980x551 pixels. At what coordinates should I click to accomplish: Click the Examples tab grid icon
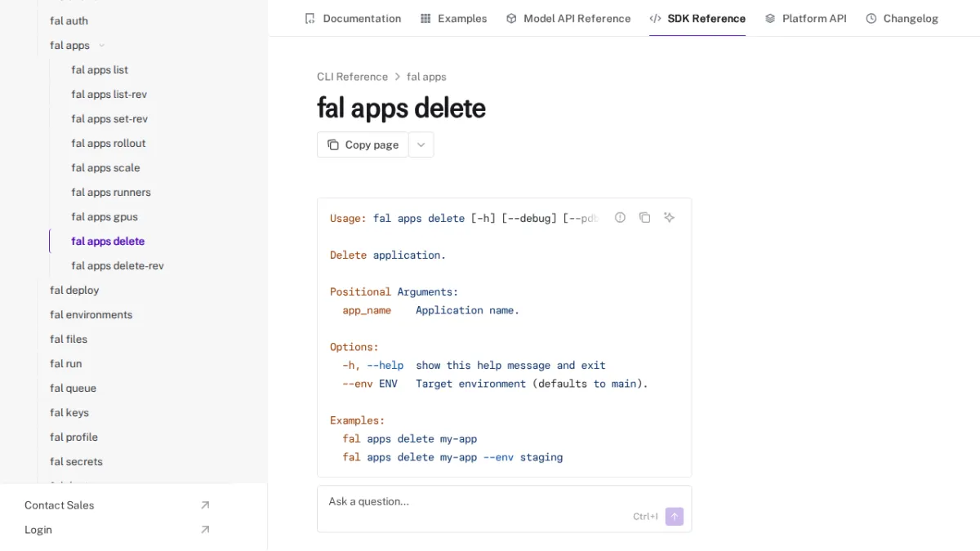coord(425,18)
